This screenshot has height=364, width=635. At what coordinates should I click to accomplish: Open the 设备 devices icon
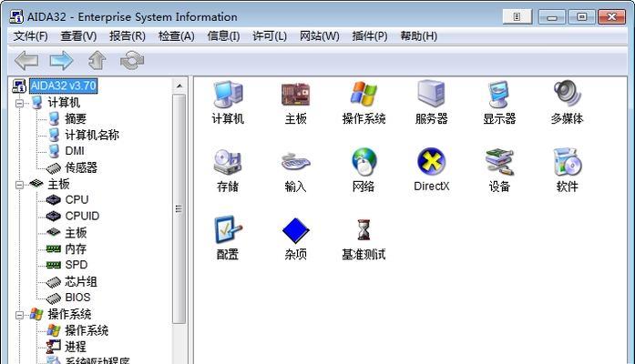499,170
